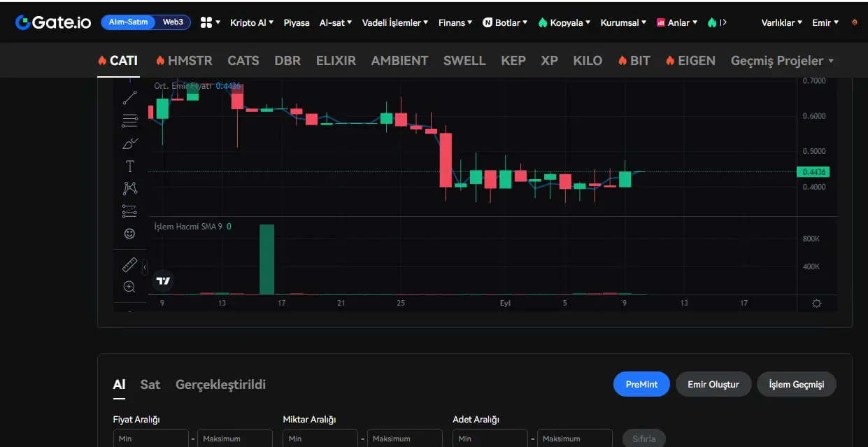Click the orange icon at top right
868x447 pixels.
point(854,22)
